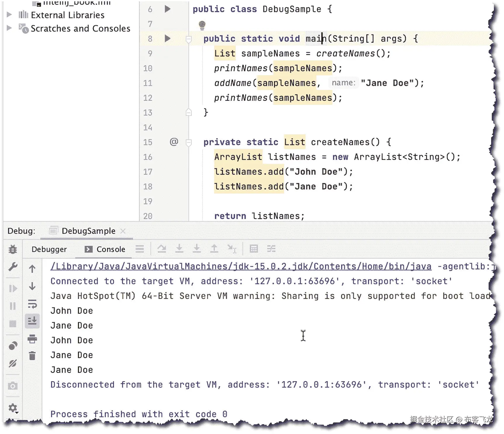
Task: Open the java executable path link
Action: coord(241,267)
